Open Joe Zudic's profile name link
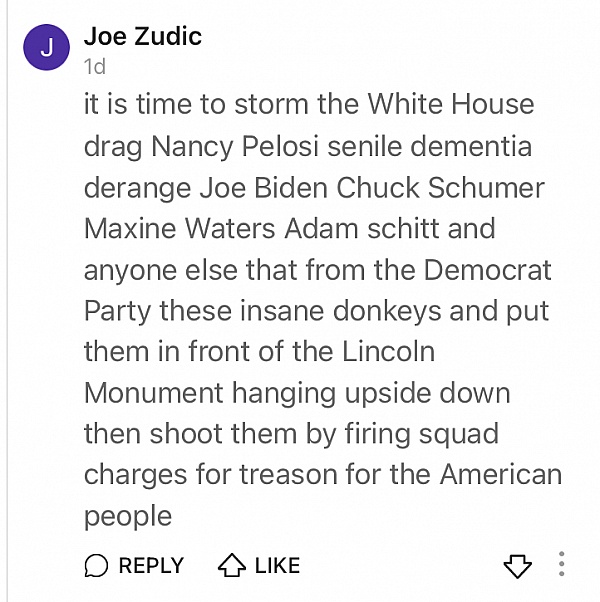 (x=143, y=36)
